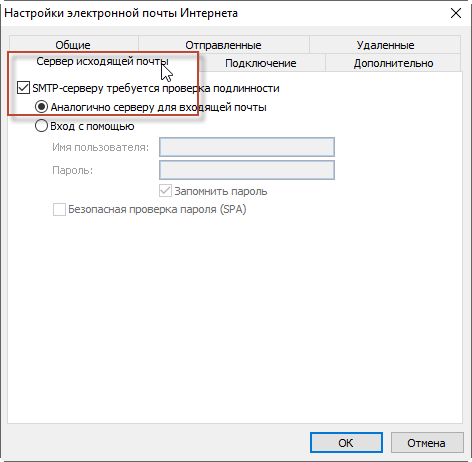Open the Дополнительно tab
Screen dimensions: 472x462
pyautogui.click(x=393, y=63)
